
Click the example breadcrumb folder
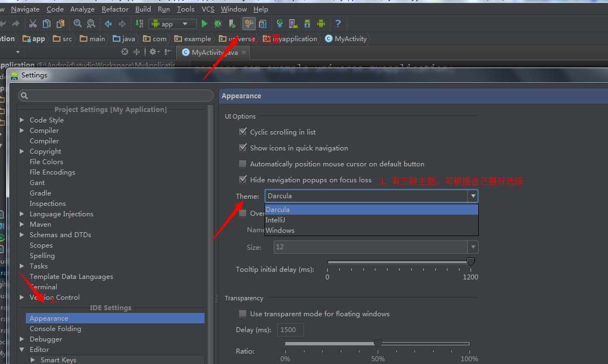(193, 39)
